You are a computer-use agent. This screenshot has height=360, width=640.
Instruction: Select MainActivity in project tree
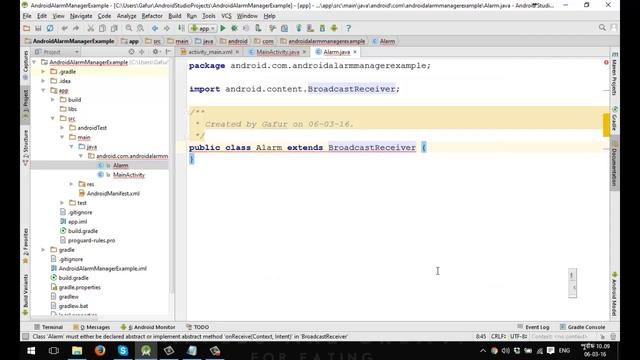[x=129, y=175]
